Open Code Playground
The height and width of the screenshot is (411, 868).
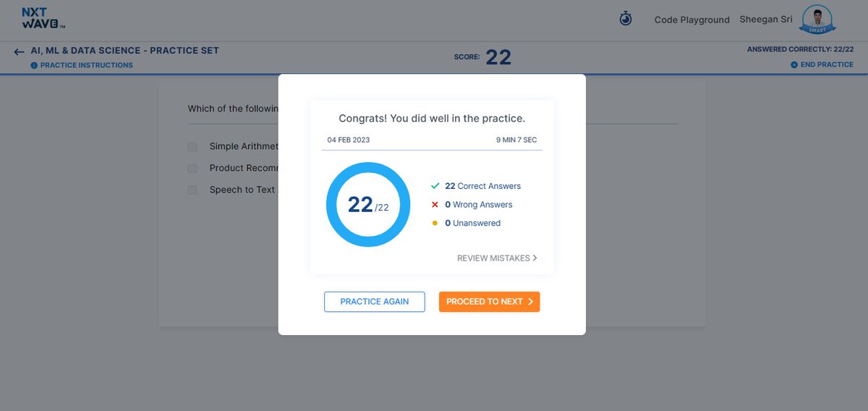pyautogui.click(x=692, y=20)
